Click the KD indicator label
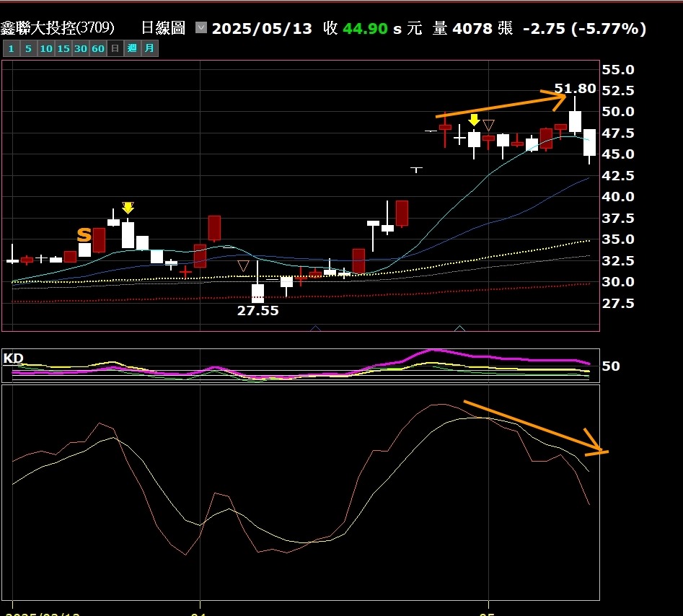Viewport: 683px width, 616px height. [13, 358]
